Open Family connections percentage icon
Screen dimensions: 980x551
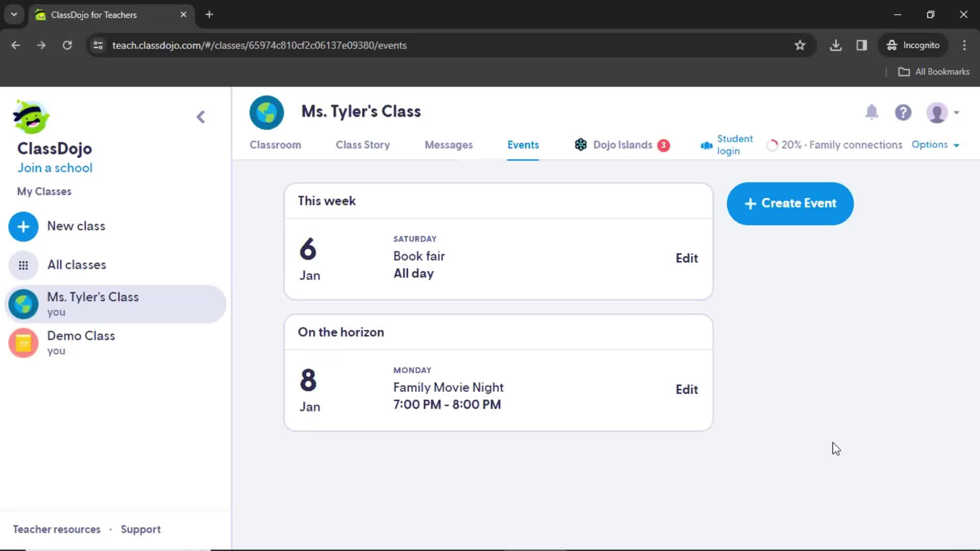(772, 145)
